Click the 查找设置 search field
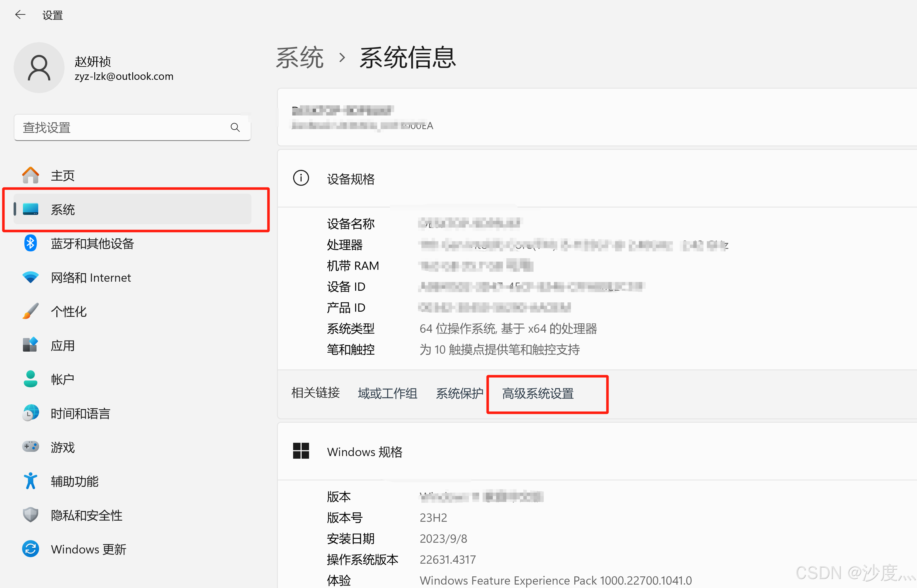Screen dimensions: 917x588 (x=122, y=127)
